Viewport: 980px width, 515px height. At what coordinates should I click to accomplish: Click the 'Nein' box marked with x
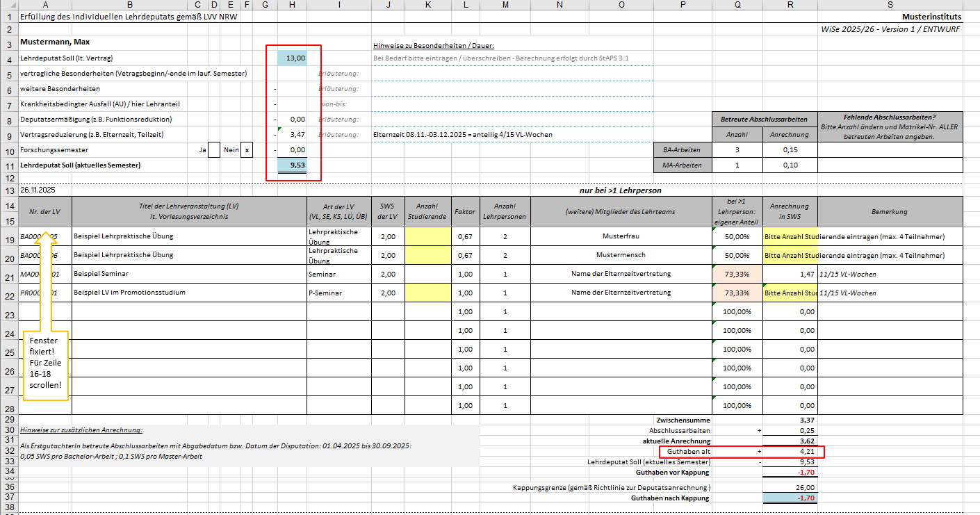point(247,149)
